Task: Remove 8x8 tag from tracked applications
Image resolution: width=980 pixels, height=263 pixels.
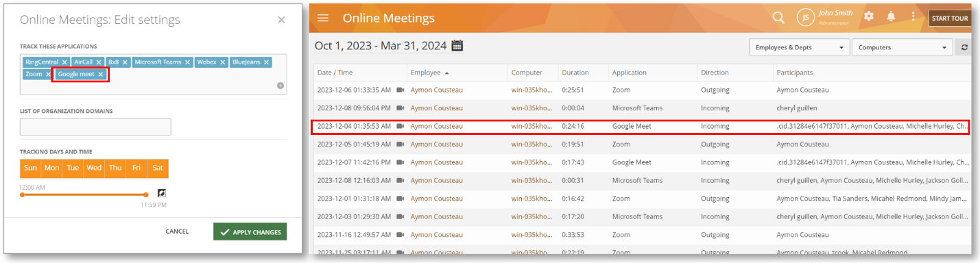Action: click(125, 62)
